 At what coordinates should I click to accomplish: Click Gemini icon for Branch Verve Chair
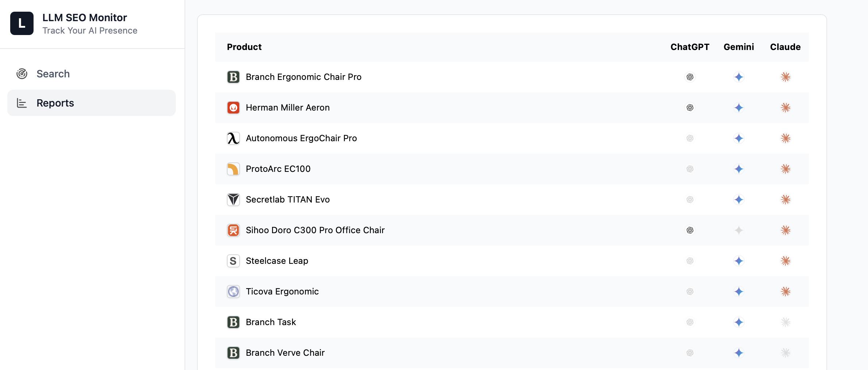(x=739, y=353)
